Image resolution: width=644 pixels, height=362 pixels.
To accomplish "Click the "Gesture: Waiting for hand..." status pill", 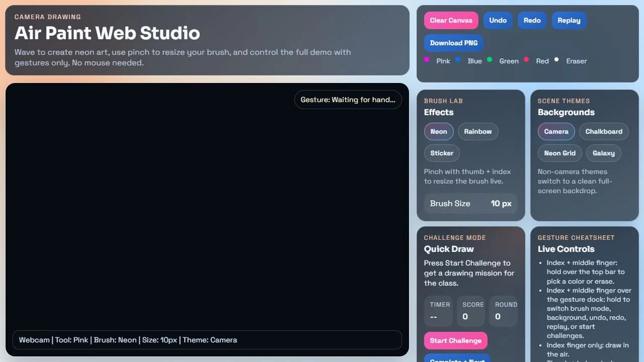I will tap(348, 100).
